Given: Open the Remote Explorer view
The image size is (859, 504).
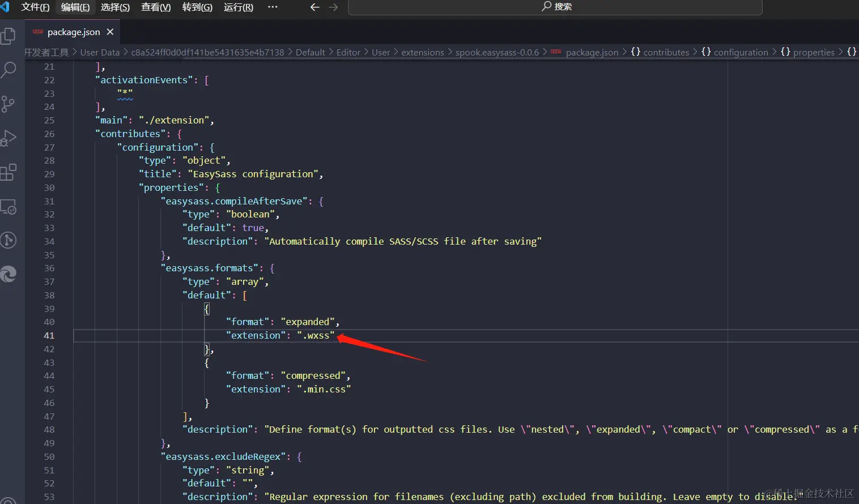Looking at the screenshot, I should tap(8, 207).
